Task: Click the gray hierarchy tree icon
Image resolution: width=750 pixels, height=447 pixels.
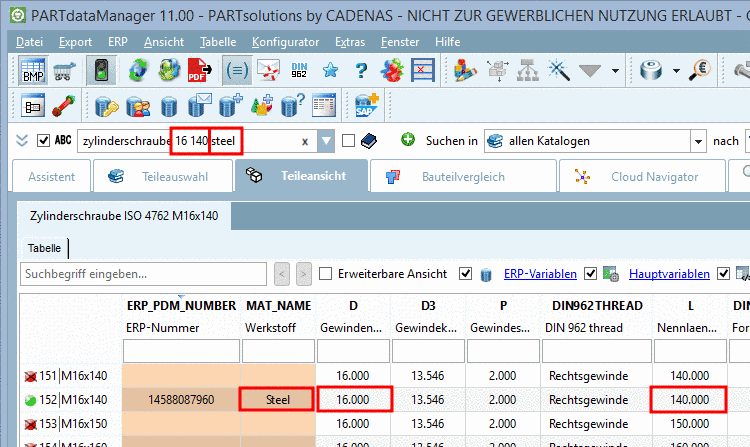Action: (x=528, y=71)
